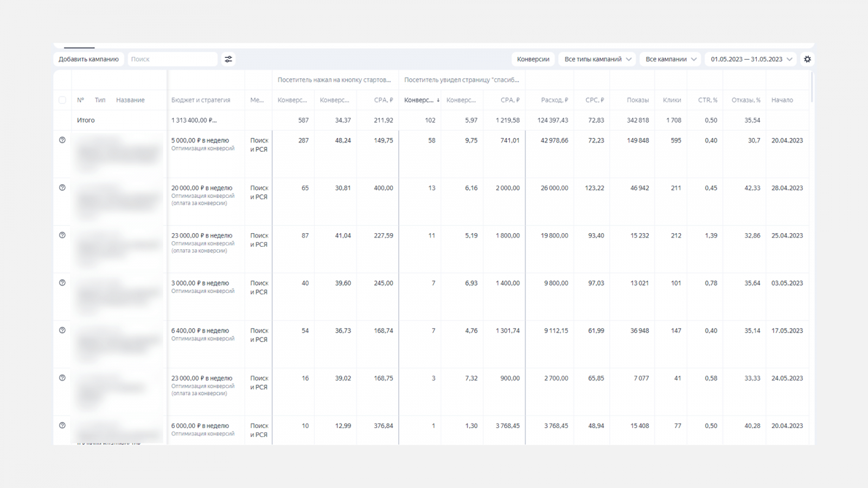Click status icon of 3 000,00 ₽ campaign row
Screen dimensions: 868x488
[62, 283]
